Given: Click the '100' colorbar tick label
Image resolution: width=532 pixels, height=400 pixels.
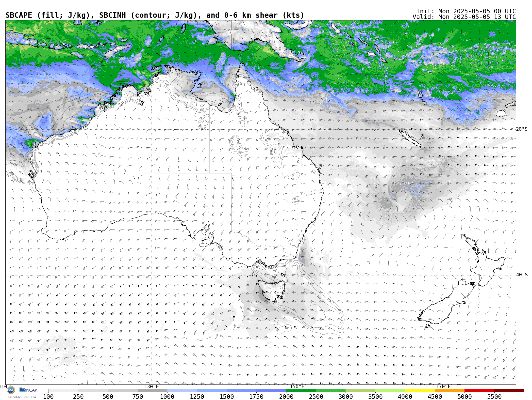Looking at the screenshot, I should pyautogui.click(x=48, y=397).
